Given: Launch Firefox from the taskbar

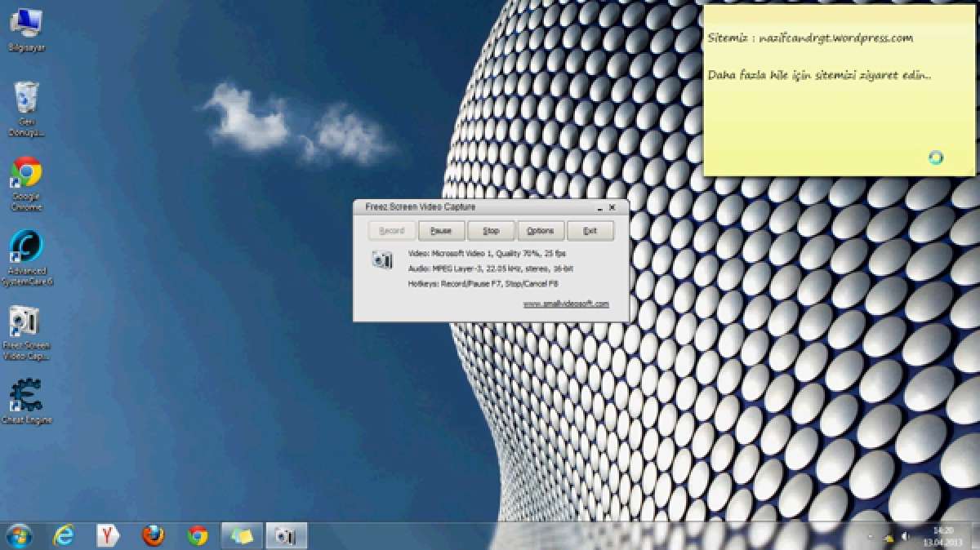Looking at the screenshot, I should pyautogui.click(x=153, y=535).
